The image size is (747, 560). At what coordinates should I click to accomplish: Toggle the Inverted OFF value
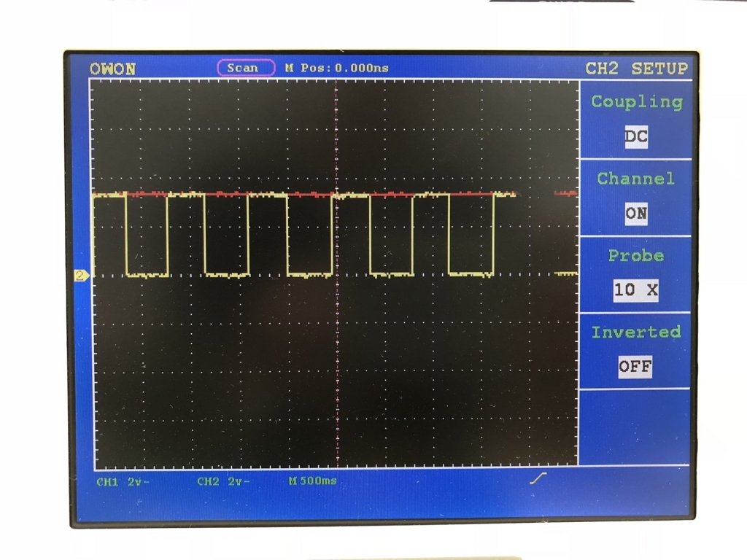[635, 367]
